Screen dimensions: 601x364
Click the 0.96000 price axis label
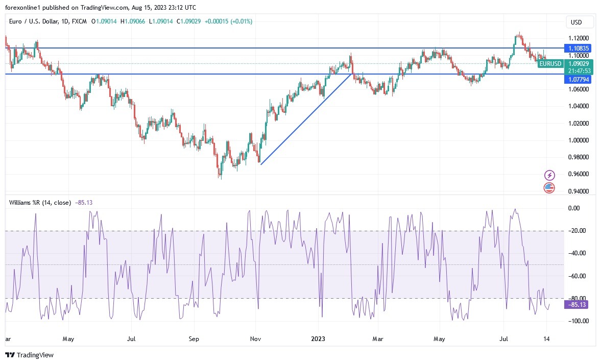[x=578, y=174]
